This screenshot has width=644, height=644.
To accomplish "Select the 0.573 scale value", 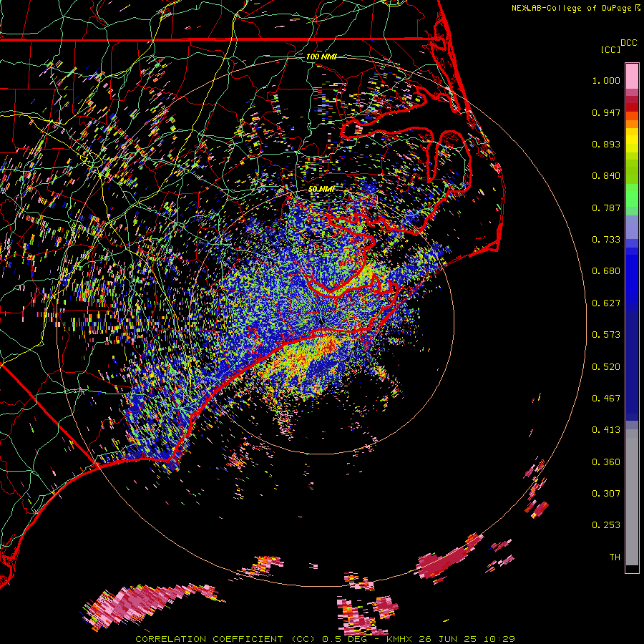I will (606, 335).
